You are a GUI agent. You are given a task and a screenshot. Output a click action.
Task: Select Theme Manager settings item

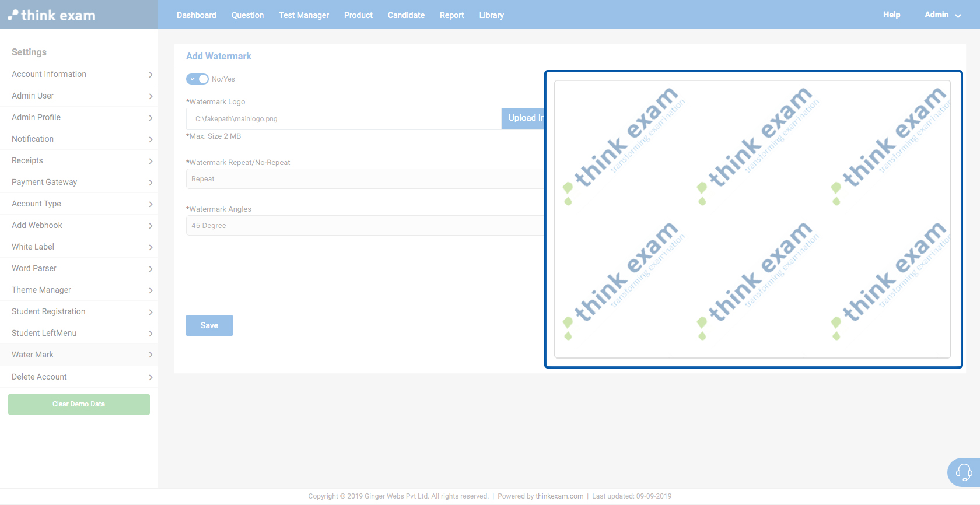79,290
